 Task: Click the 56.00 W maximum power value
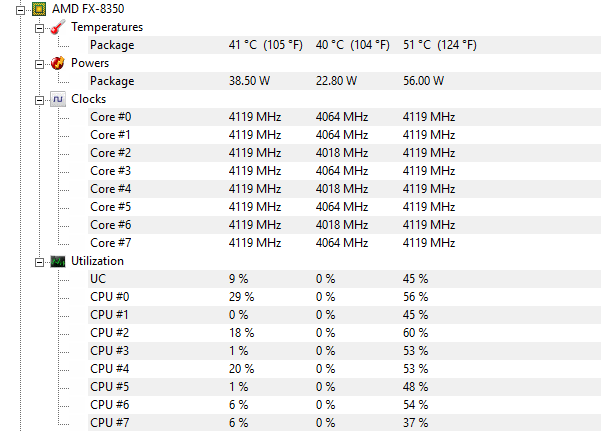(424, 81)
